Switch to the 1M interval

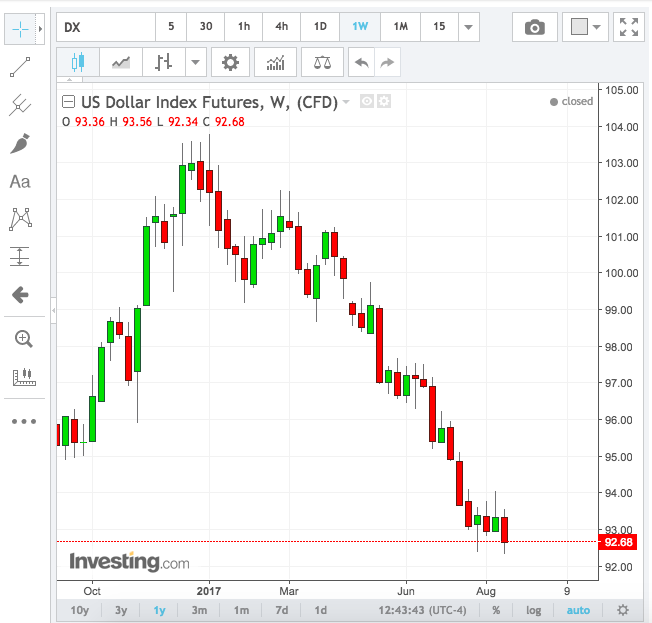coord(400,27)
